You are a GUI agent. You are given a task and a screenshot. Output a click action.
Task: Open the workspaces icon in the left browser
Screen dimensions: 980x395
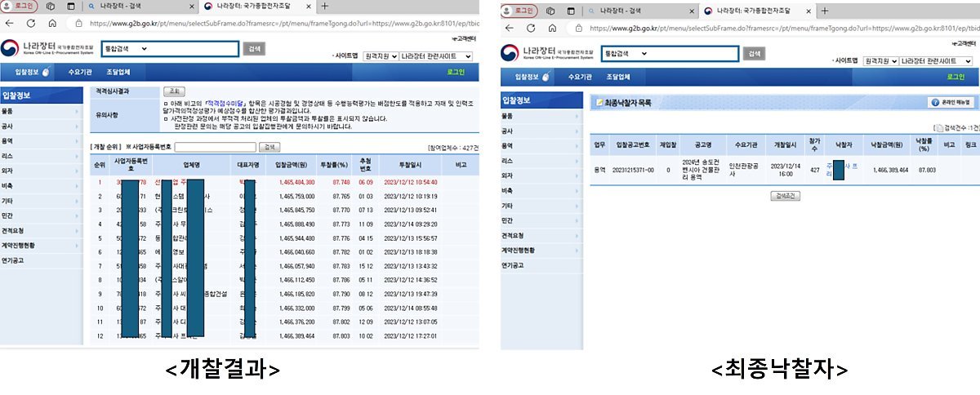point(51,7)
